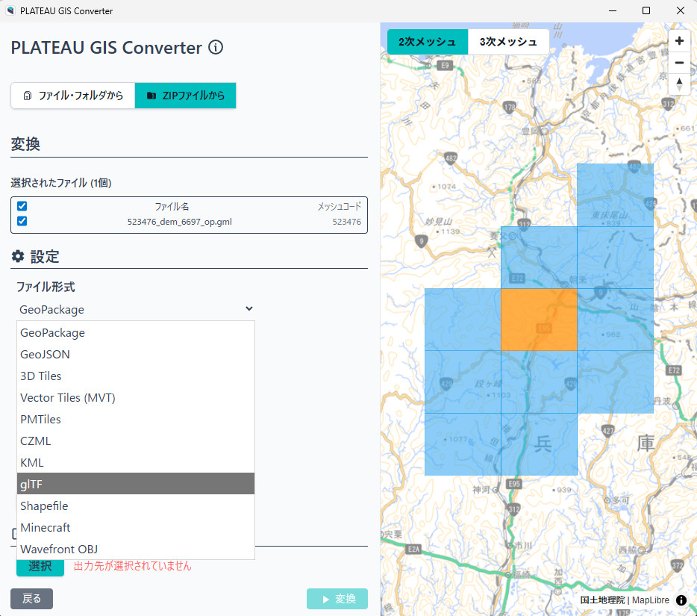Viewport: 697px width, 616px height.
Task: Click the PLATEAU app icon in title bar
Action: coord(10,10)
